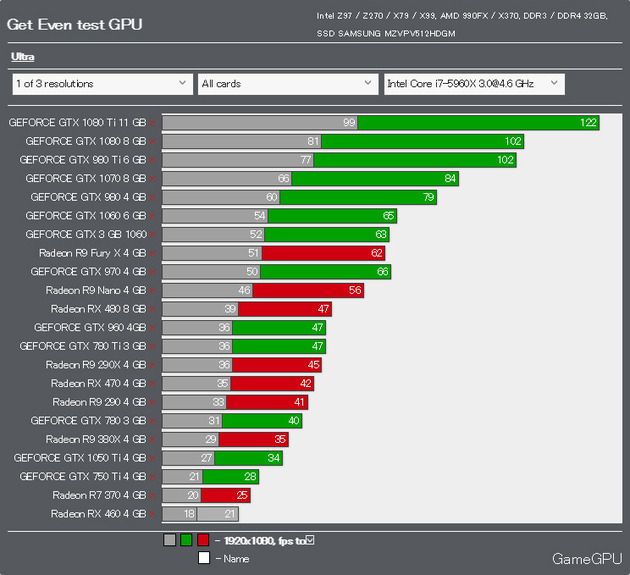This screenshot has height=575, width=630.
Task: Click the Radeon R7 370 average value 25
Action: click(x=242, y=495)
